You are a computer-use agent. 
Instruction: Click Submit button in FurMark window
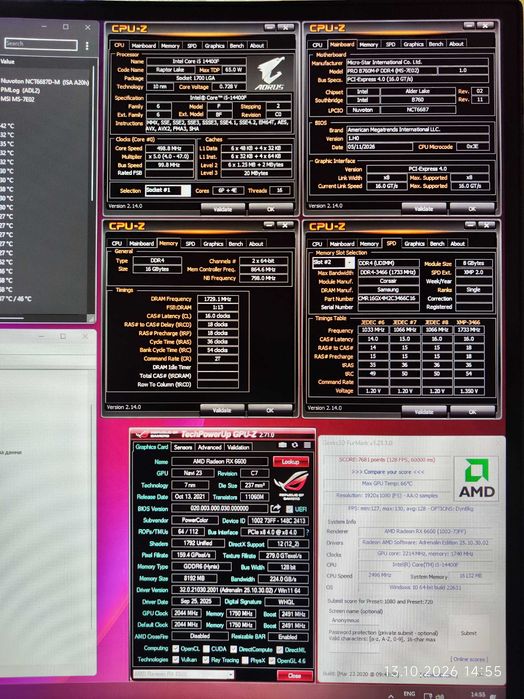(x=468, y=633)
